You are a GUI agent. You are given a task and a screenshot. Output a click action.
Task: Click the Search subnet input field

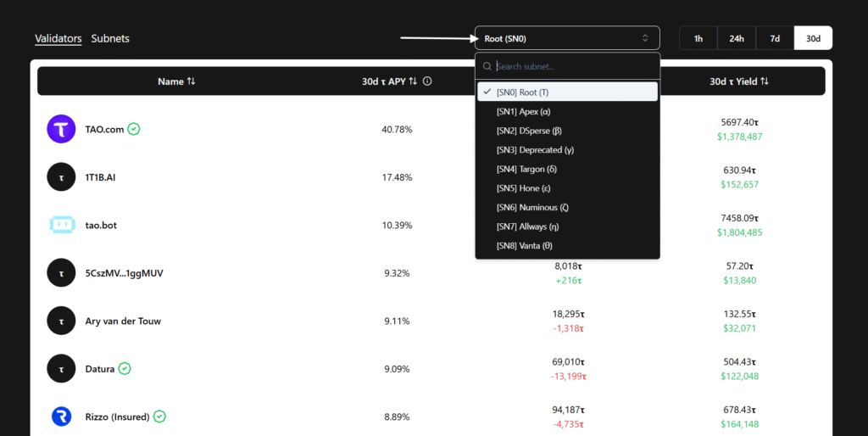pos(572,66)
